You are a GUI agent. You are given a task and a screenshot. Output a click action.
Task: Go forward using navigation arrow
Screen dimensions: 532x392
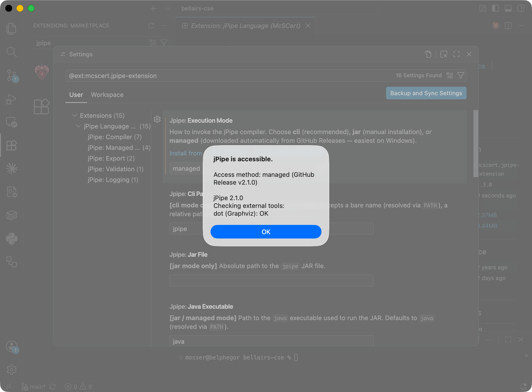[167, 9]
